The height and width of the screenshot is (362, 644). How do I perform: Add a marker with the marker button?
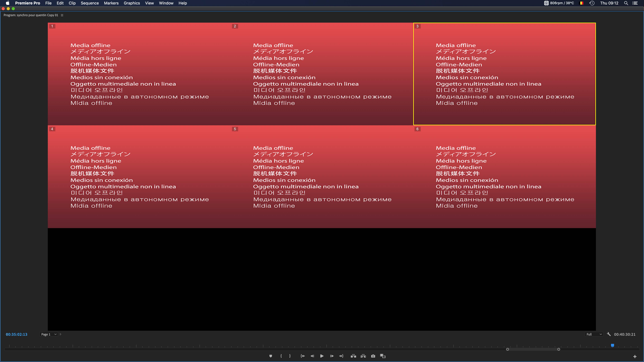click(x=271, y=356)
